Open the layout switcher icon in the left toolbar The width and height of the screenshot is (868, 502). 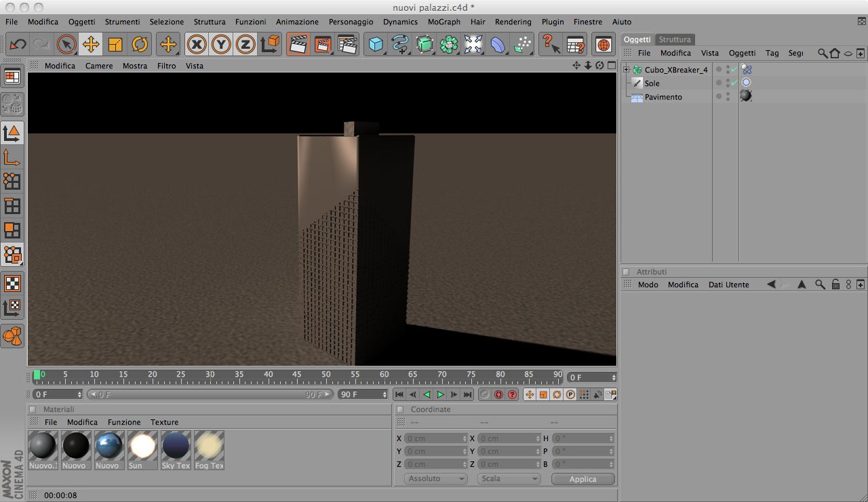click(12, 77)
